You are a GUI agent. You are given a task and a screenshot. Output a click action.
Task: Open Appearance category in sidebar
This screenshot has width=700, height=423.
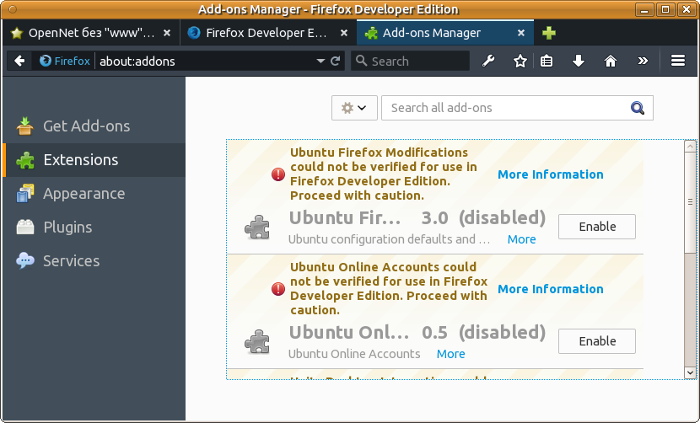pyautogui.click(x=83, y=193)
